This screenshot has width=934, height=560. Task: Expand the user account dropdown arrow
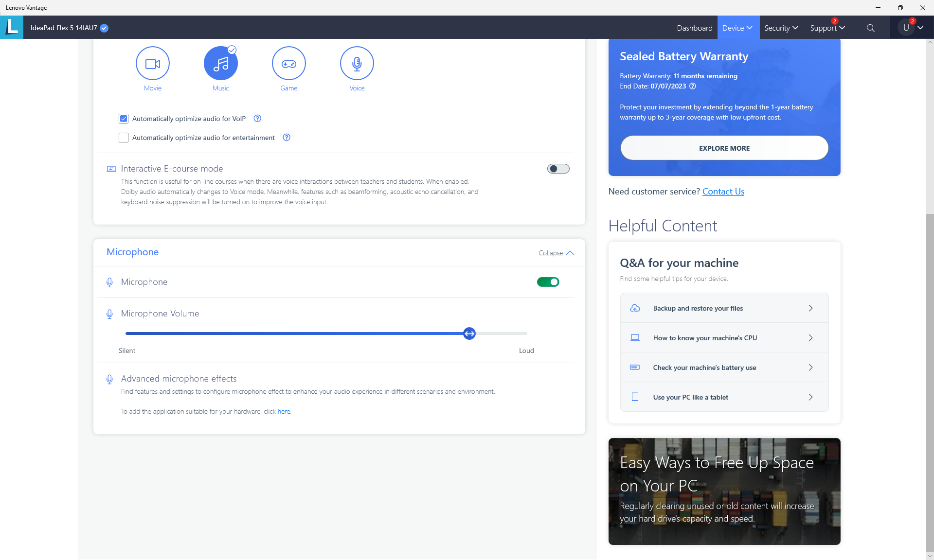point(920,28)
